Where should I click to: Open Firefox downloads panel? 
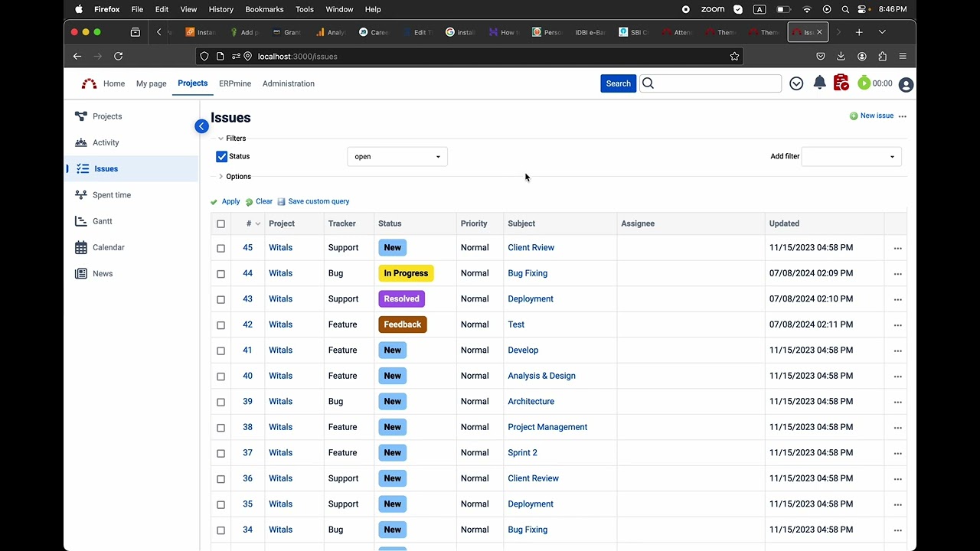point(841,56)
